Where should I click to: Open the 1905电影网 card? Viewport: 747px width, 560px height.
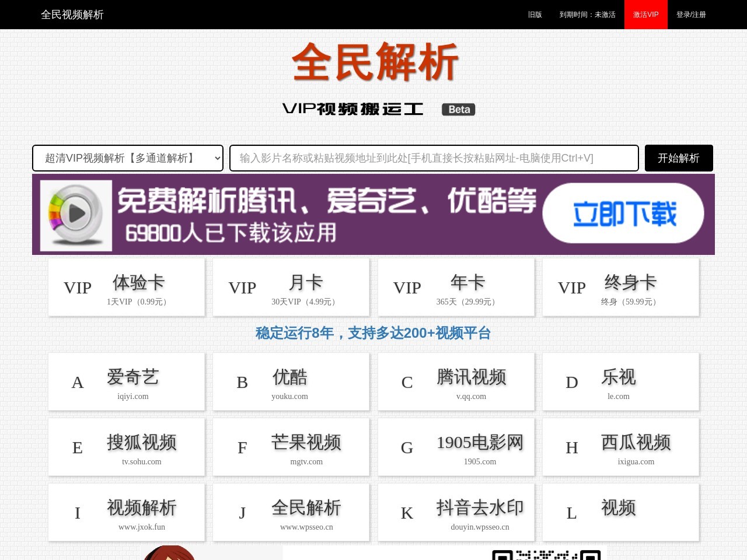pos(456,447)
